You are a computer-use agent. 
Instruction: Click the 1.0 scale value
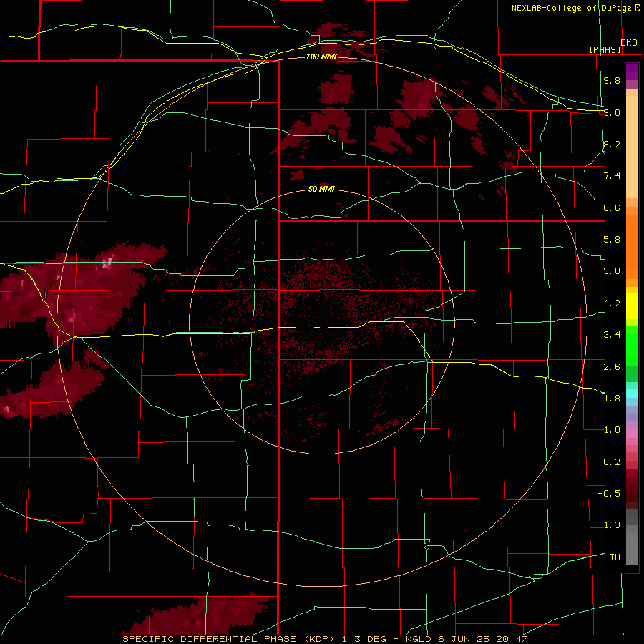click(x=612, y=430)
